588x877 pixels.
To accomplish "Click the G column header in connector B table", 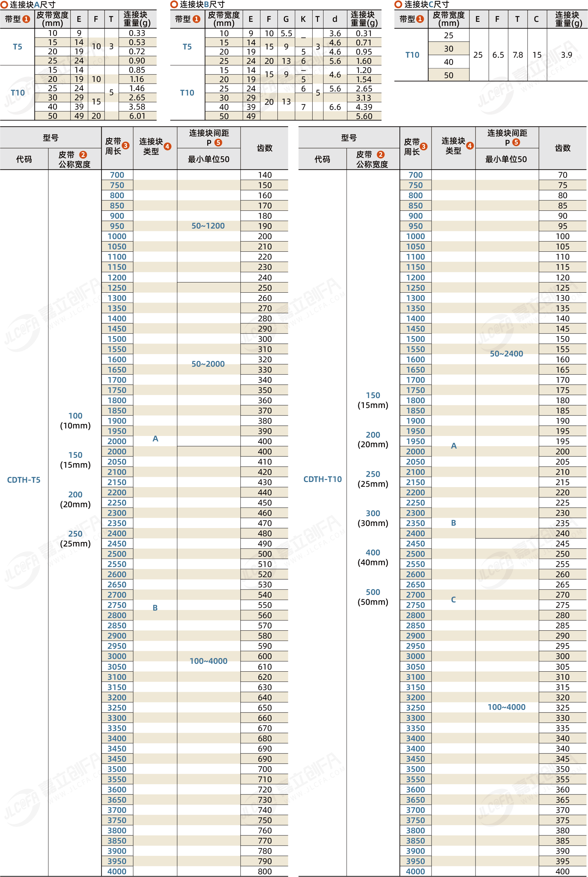I will pyautogui.click(x=286, y=19).
